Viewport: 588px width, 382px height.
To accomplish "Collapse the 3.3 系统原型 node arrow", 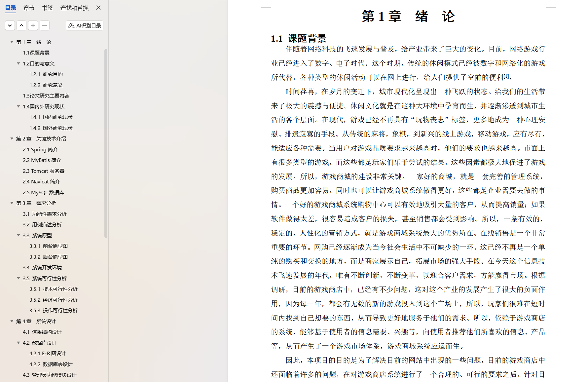I will click(18, 235).
